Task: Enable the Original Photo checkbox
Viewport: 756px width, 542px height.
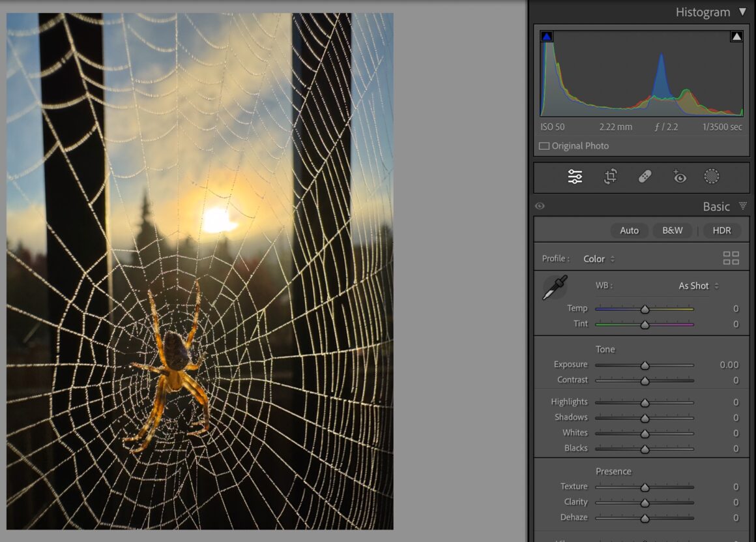Action: pos(544,145)
